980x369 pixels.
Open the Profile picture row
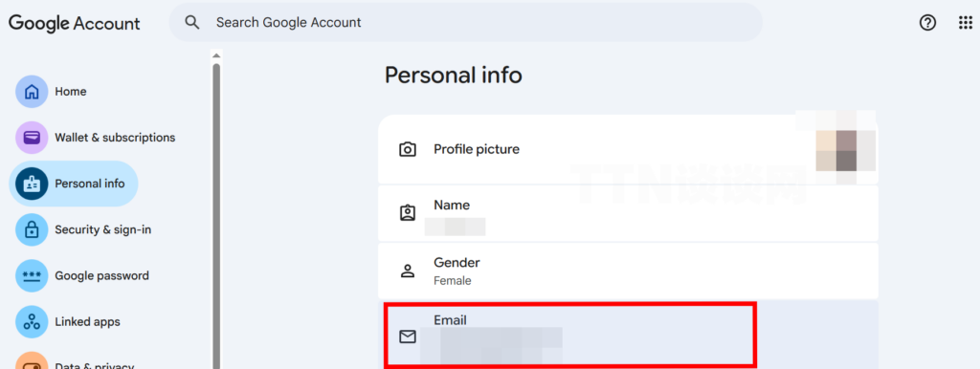628,149
